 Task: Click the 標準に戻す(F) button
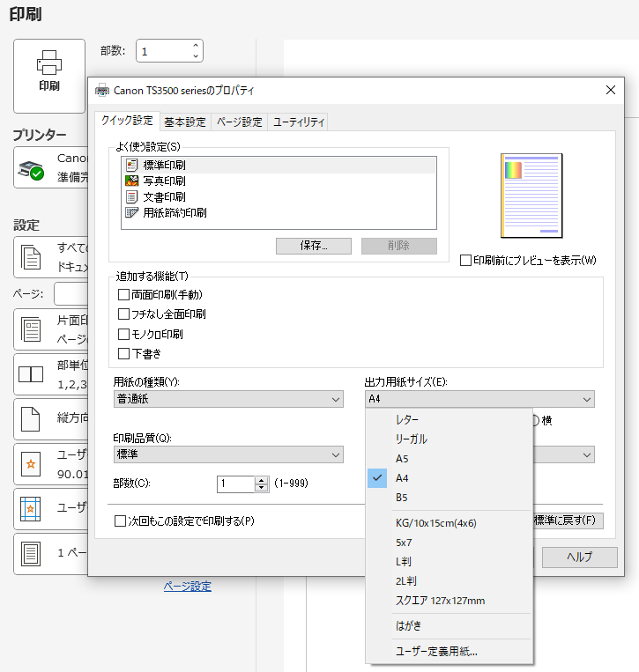point(568,521)
